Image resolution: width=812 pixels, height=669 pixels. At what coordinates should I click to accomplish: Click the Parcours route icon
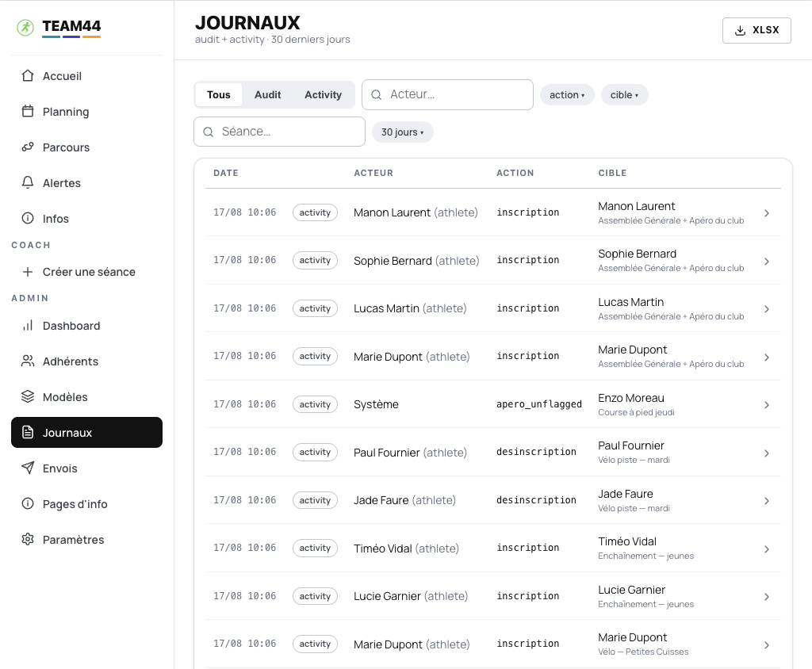[28, 147]
